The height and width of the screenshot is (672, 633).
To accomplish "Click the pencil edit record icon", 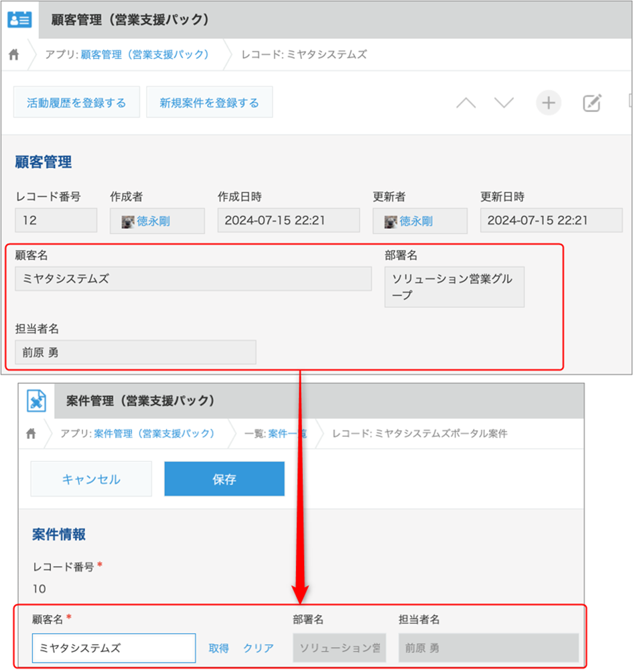I will pos(591,103).
